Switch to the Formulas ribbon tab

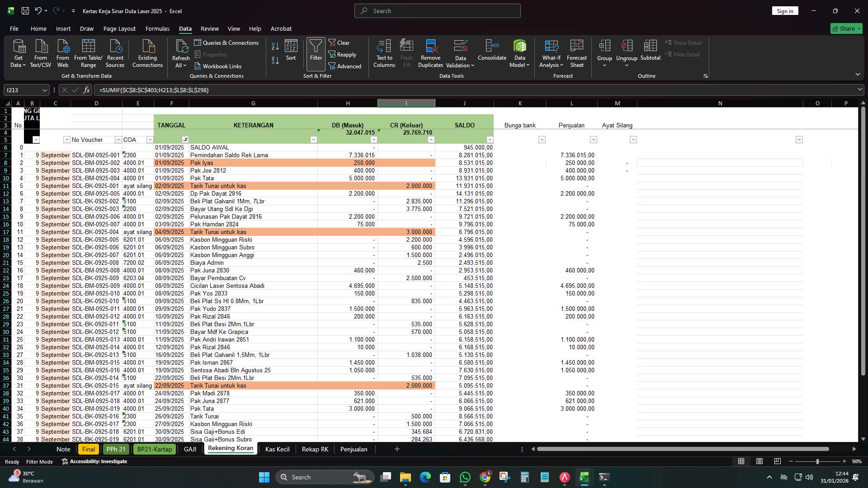pos(157,28)
